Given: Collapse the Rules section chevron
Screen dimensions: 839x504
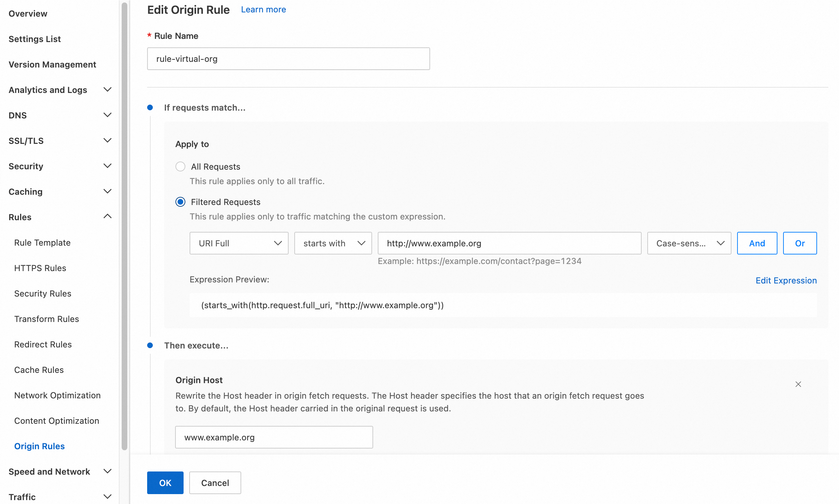Looking at the screenshot, I should click(108, 217).
